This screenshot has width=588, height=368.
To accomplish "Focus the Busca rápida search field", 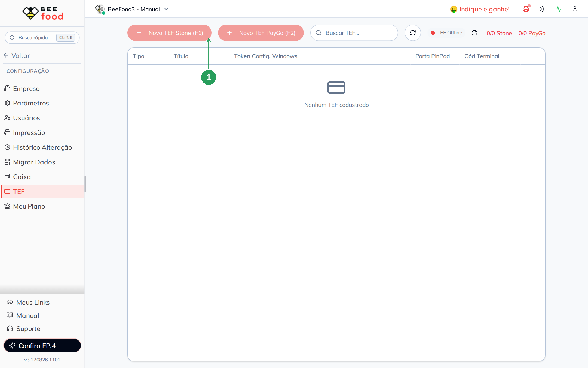I will (x=42, y=38).
